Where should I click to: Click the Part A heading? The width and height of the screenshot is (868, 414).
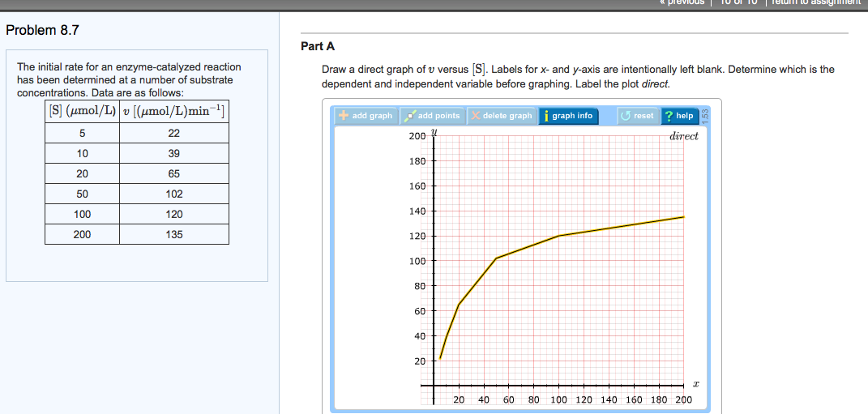click(318, 46)
